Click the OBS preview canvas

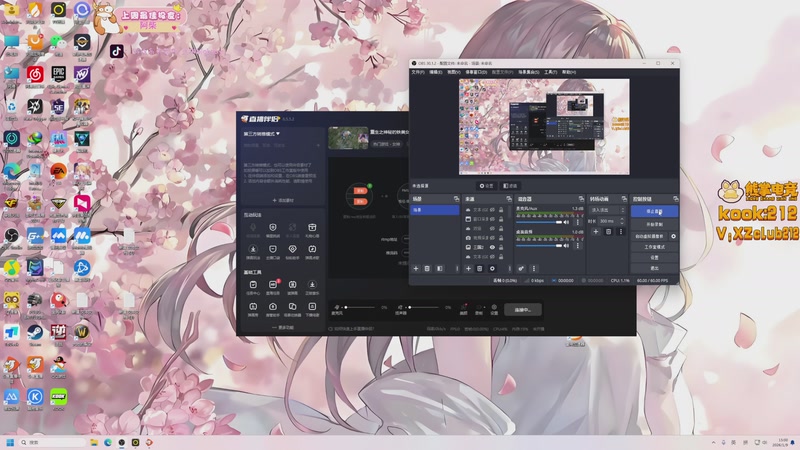pos(544,127)
